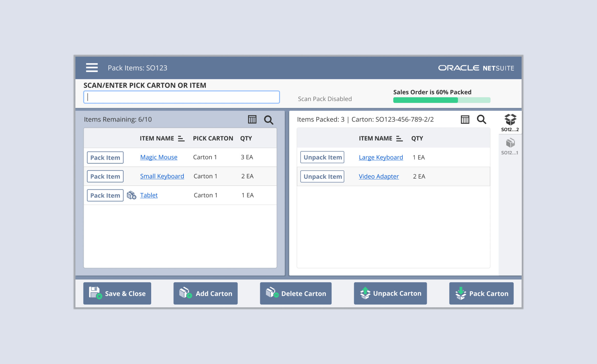This screenshot has width=597, height=364.
Task: Toggle sort order on left panel ITEM NAME
Action: tap(181, 138)
